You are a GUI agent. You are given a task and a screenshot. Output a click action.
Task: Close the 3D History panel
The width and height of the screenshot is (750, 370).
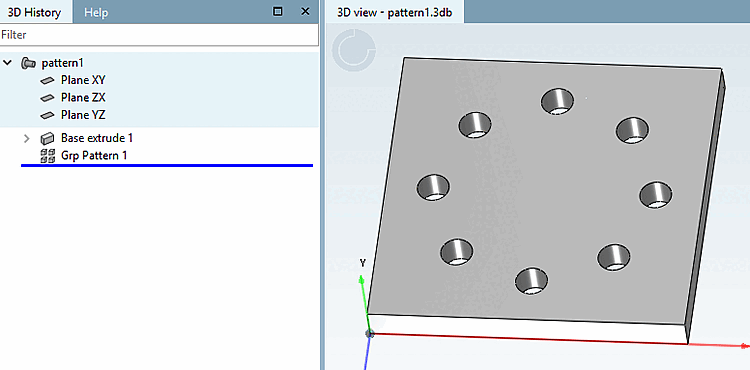coord(305,11)
